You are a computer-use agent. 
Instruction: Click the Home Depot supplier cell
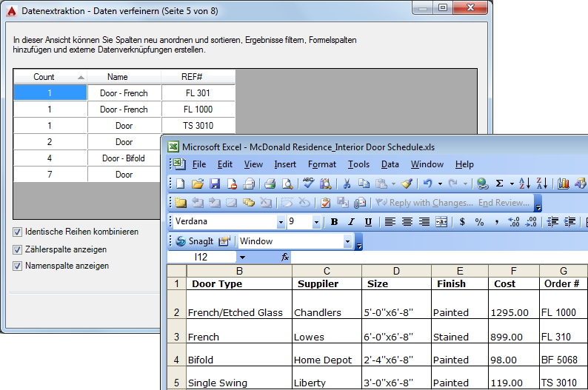pos(327,354)
